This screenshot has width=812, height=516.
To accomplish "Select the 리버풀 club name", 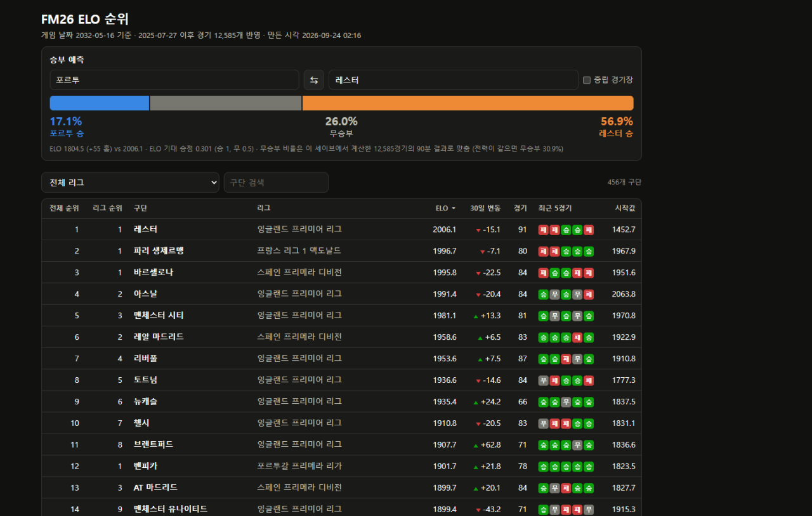I will click(145, 359).
